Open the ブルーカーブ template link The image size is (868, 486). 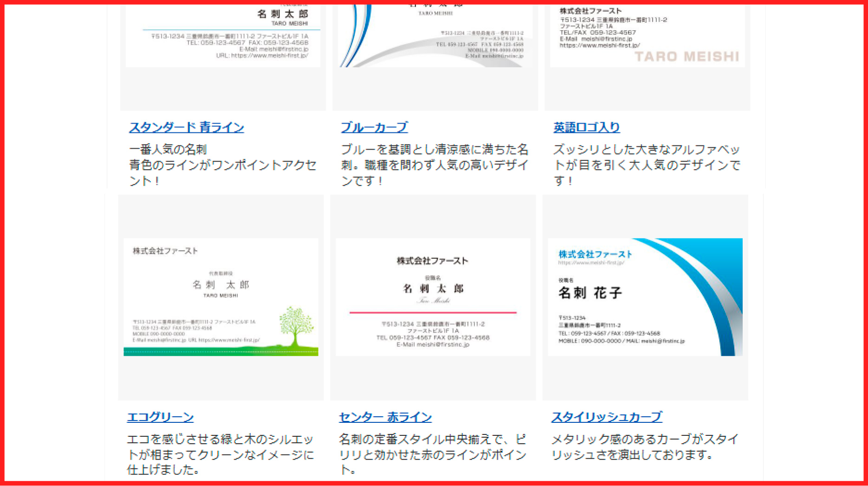[x=374, y=127]
